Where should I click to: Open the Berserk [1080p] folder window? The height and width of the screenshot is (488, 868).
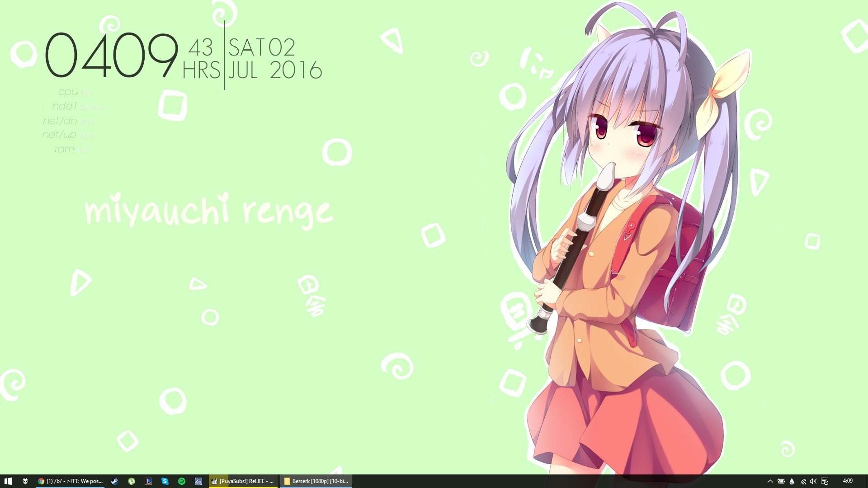click(316, 481)
